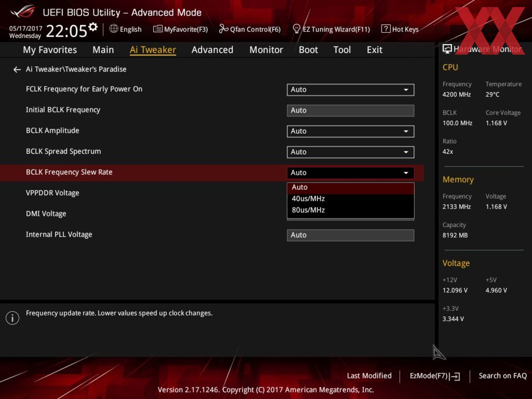Select the BCLK Frequency Slew Rate label
This screenshot has width=532, height=399.
(x=69, y=172)
